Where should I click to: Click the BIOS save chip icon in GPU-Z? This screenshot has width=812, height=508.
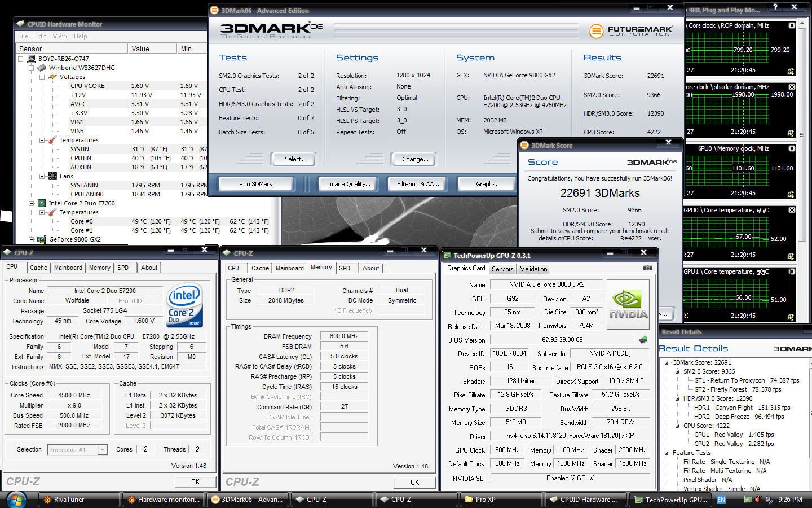coord(643,340)
